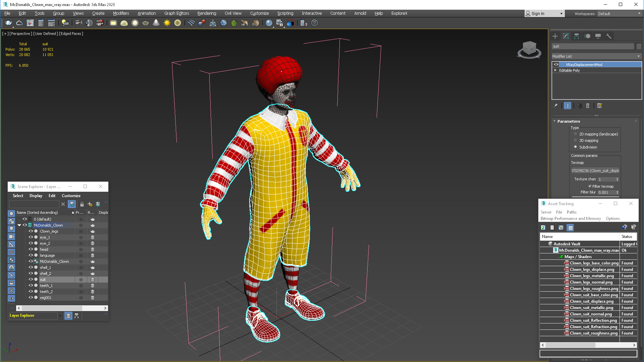Open the Workspaces Default dropdown
Screen dimensions: 644x362
tap(619, 14)
